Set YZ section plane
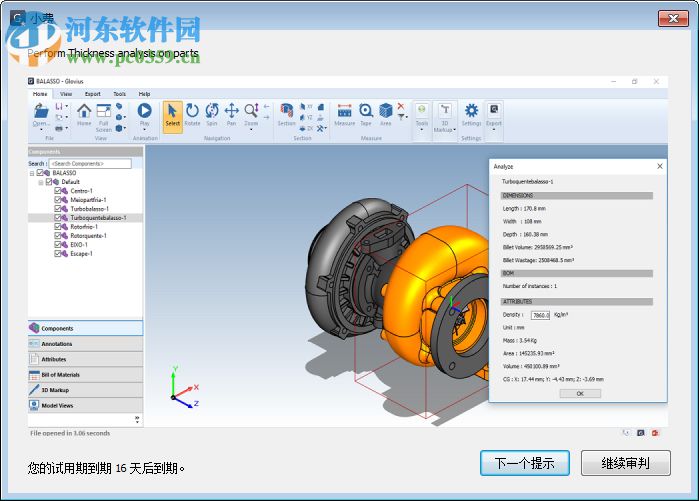This screenshot has height=501, width=699. click(306, 118)
